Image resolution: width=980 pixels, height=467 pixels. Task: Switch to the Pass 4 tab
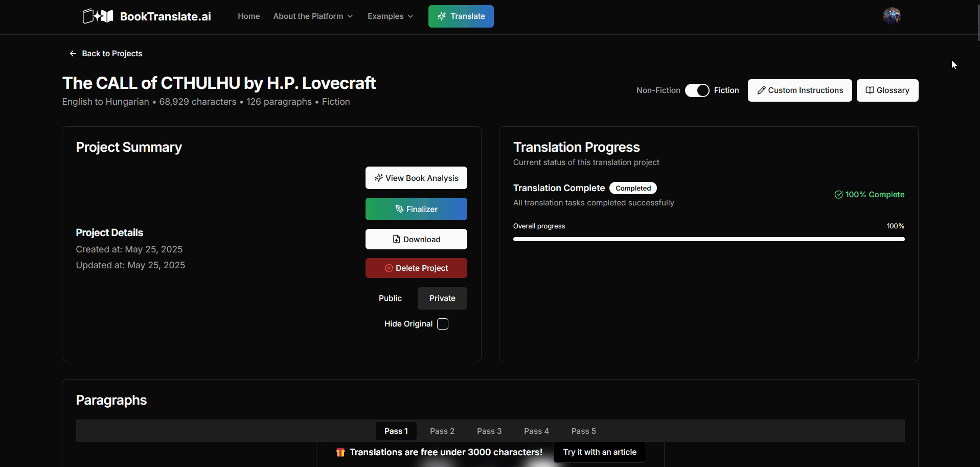(x=536, y=431)
